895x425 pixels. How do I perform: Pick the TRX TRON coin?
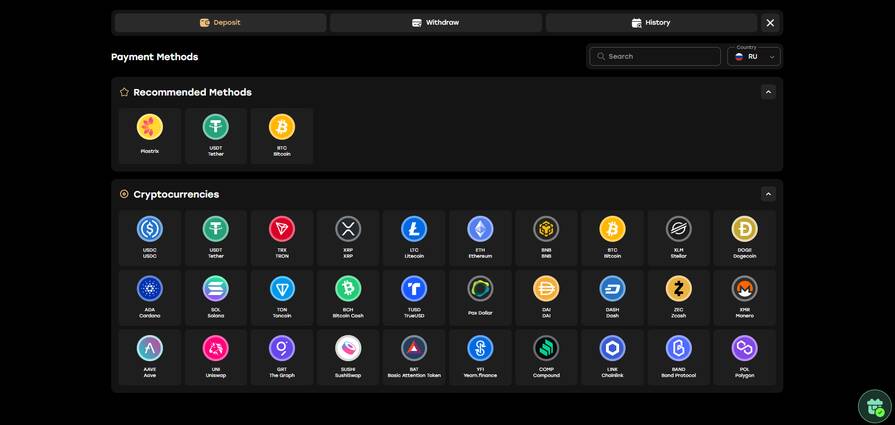[282, 237]
